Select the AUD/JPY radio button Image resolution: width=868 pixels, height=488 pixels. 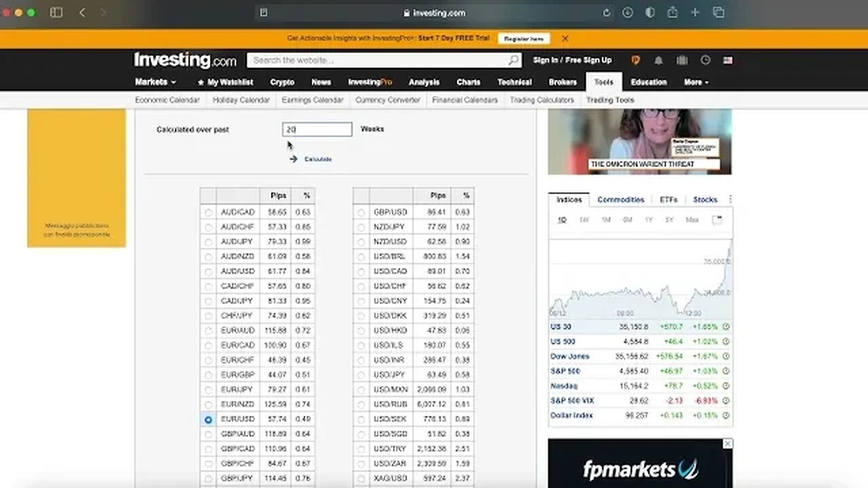click(208, 242)
